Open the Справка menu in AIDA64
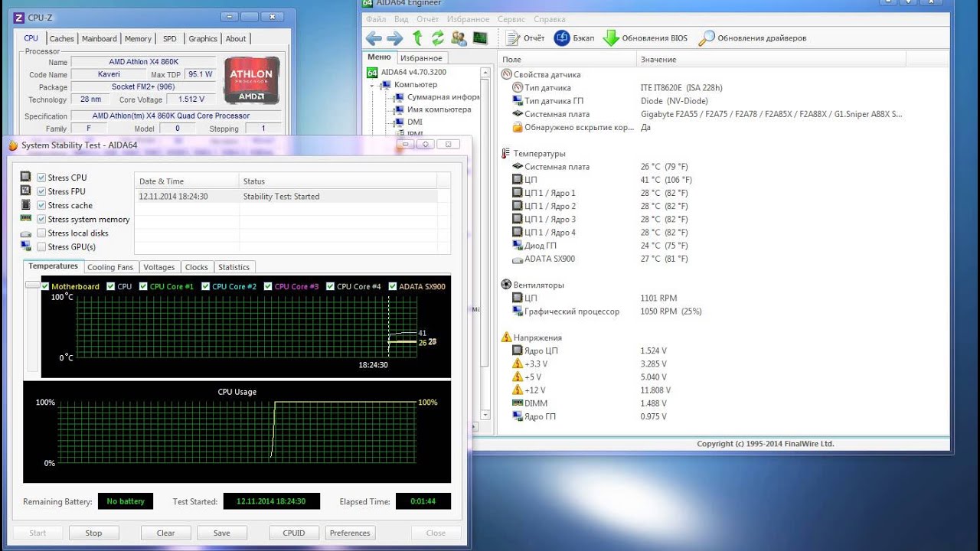 tap(550, 19)
